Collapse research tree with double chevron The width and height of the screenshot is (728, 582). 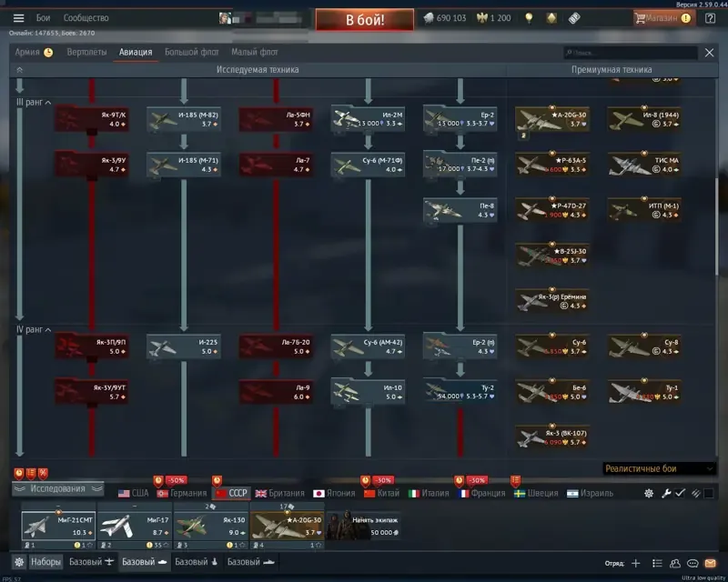point(19,70)
